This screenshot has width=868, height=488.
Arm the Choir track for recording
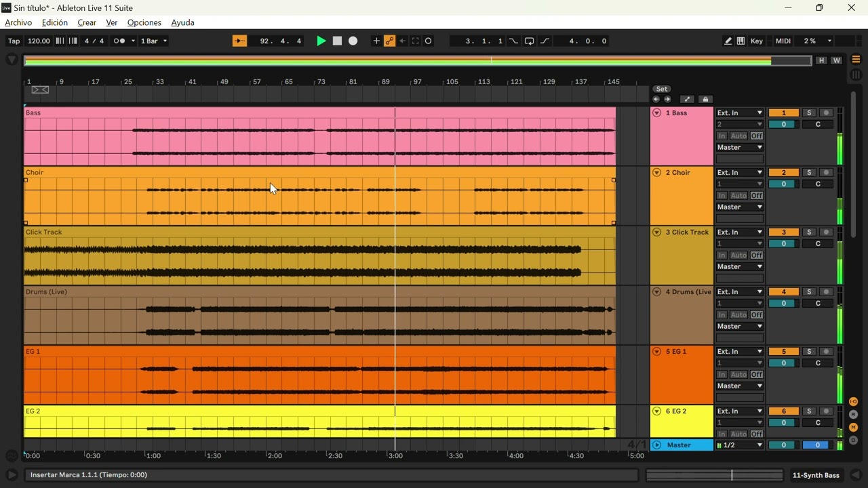[x=826, y=173]
